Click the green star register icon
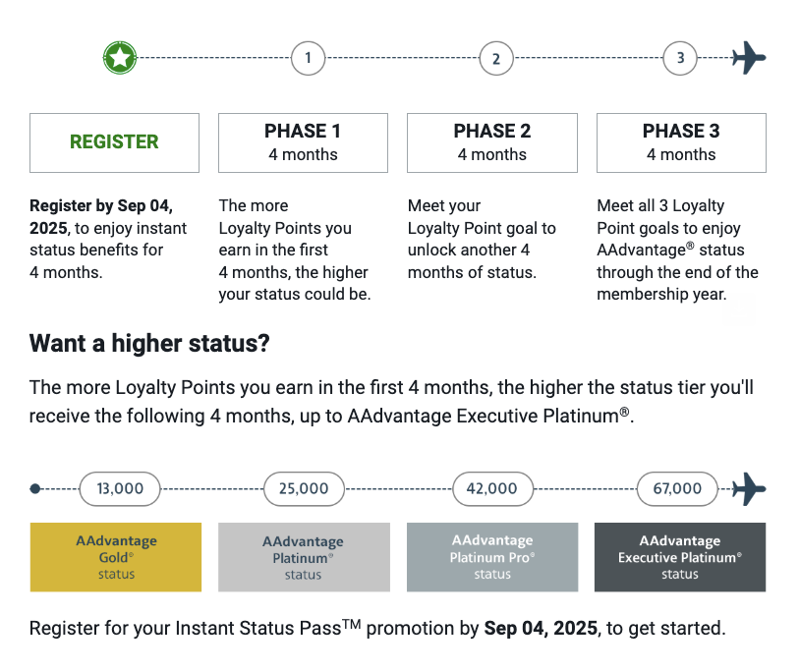The image size is (800, 672). 120,58
